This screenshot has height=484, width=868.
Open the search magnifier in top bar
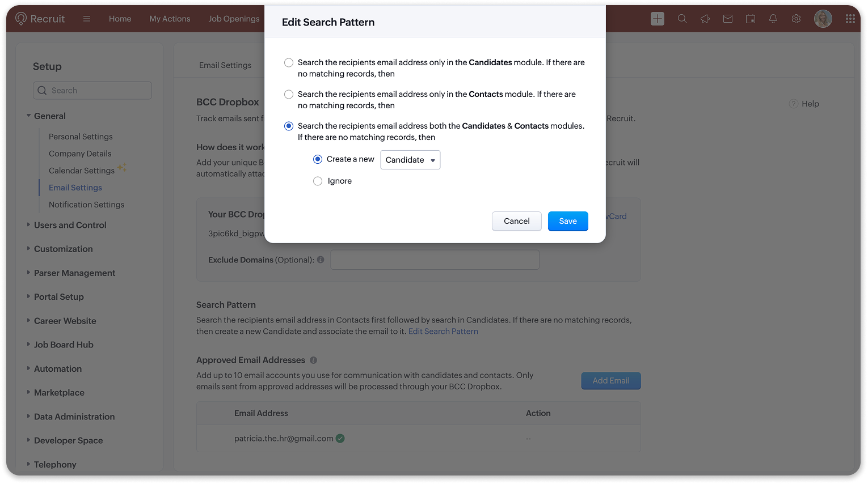[682, 19]
